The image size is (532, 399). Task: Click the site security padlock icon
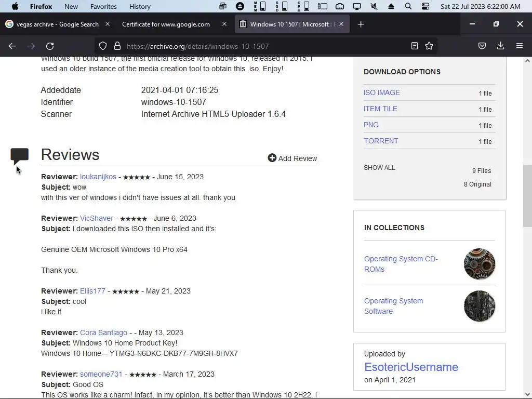point(117,46)
